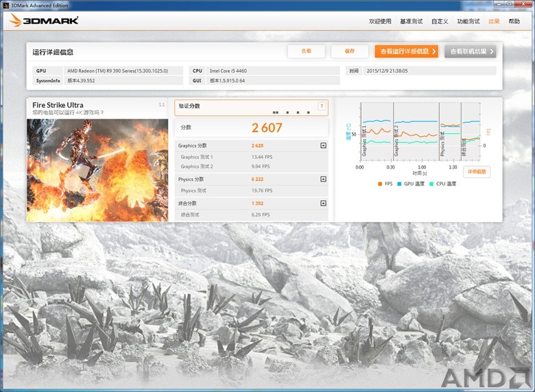Collapse the Physics 分数 section
The image size is (535, 392).
pos(324,179)
